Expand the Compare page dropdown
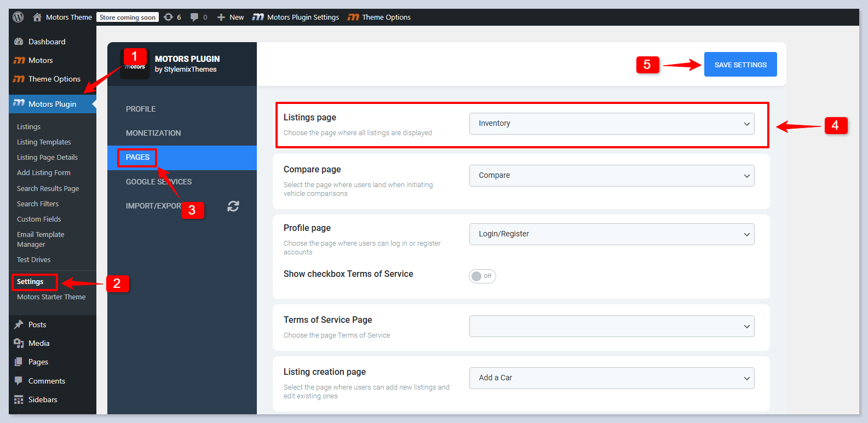Viewport: 868px width, 423px height. click(x=611, y=176)
